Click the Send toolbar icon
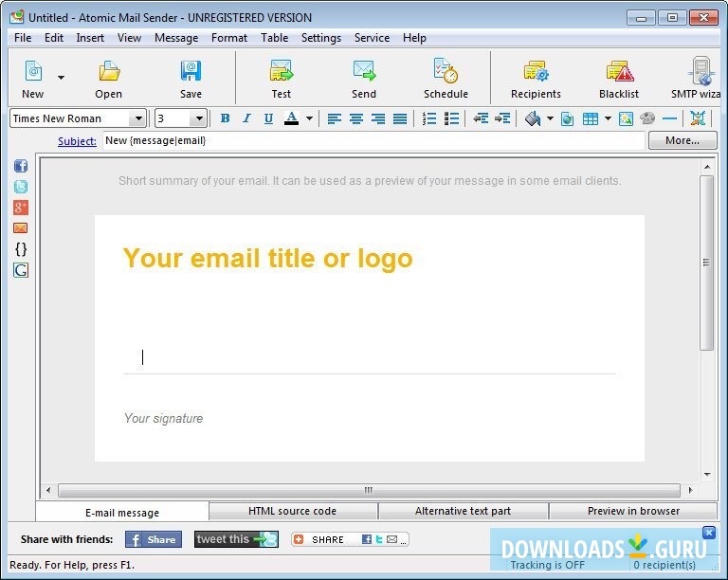728x580 pixels. [x=364, y=78]
